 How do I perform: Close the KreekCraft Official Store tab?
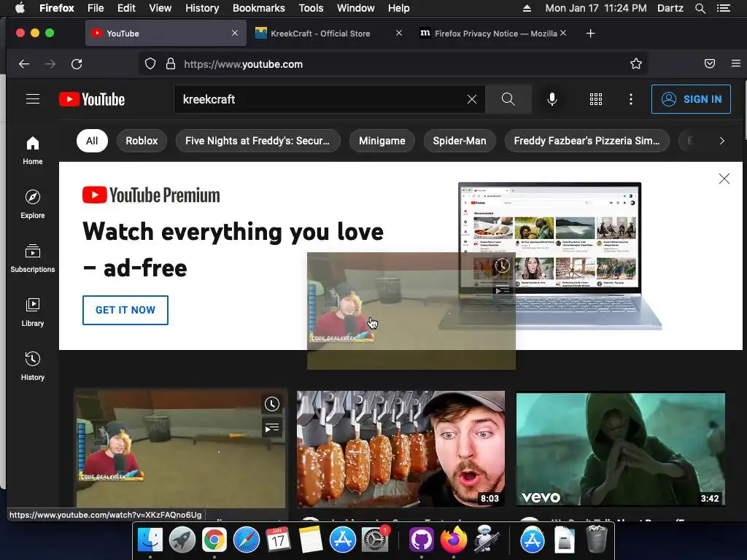point(399,33)
